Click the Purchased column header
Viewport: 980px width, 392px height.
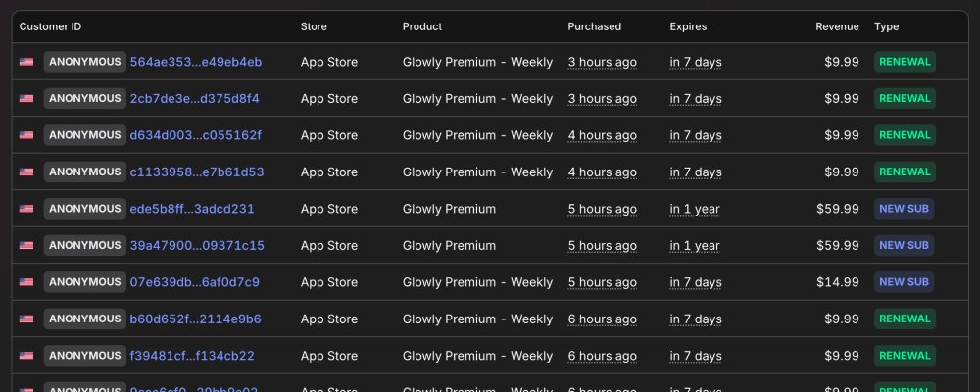tap(594, 26)
